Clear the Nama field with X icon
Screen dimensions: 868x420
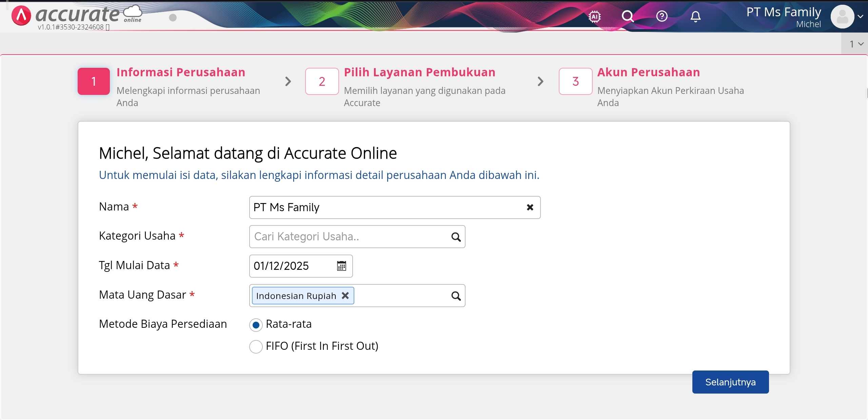(530, 207)
